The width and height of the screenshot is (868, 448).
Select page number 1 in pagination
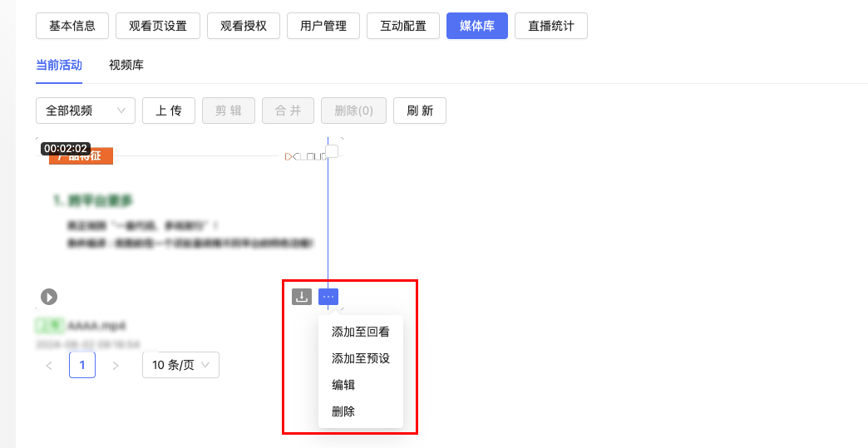pos(82,365)
